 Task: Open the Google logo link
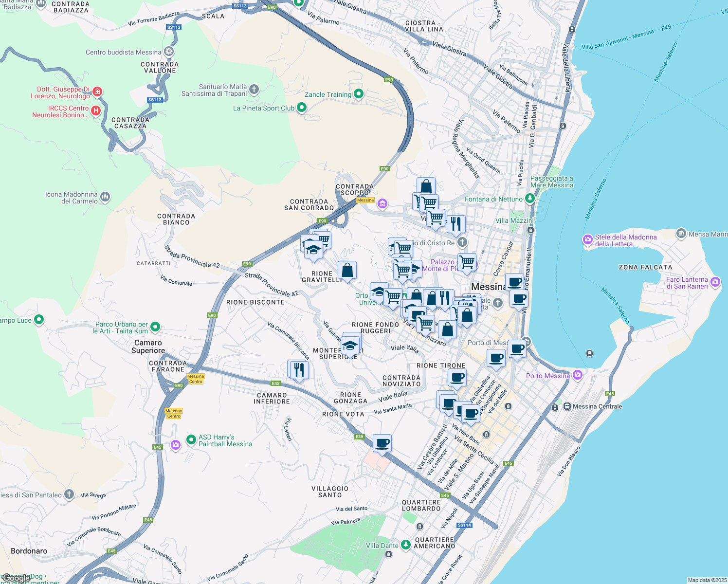click(x=16, y=578)
